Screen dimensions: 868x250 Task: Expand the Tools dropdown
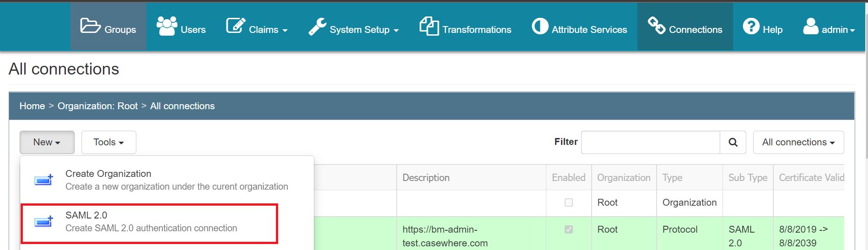click(109, 142)
